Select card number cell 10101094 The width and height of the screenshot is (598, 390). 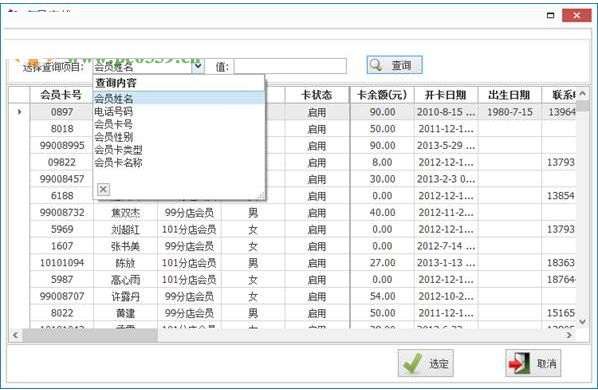(61, 263)
